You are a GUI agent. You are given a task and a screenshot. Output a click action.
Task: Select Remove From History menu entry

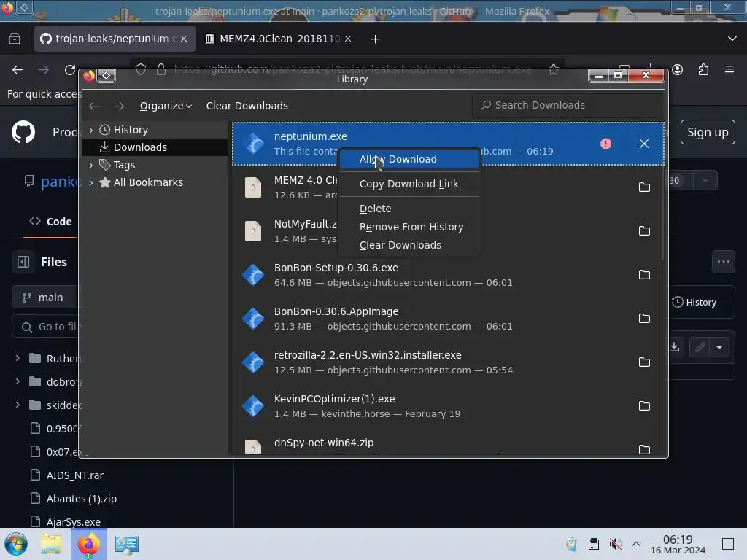[x=409, y=227]
